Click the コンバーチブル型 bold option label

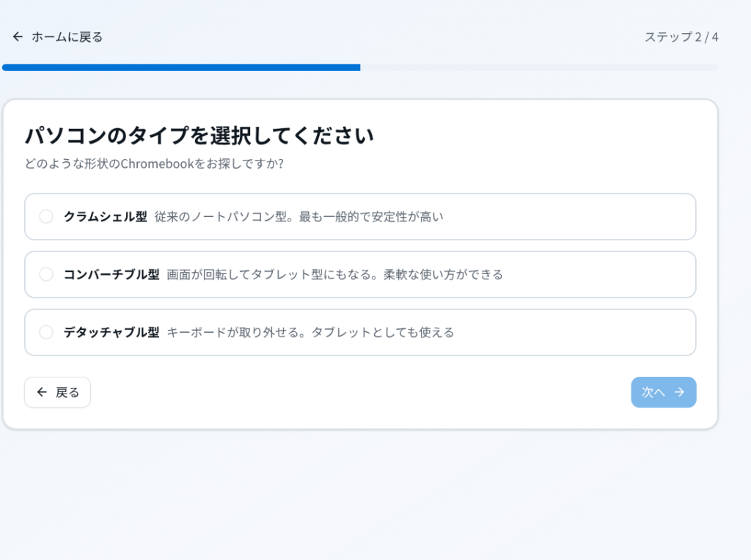pos(111,274)
